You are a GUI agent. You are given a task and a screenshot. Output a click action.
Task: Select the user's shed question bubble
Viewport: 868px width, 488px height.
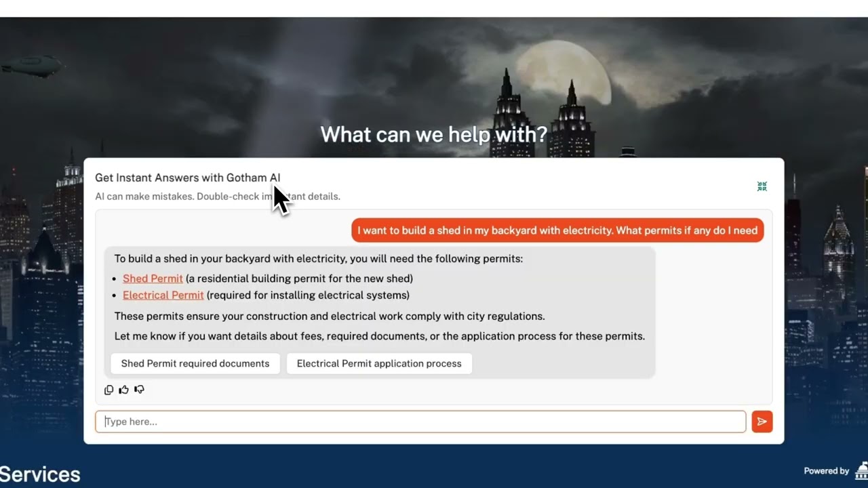557,230
